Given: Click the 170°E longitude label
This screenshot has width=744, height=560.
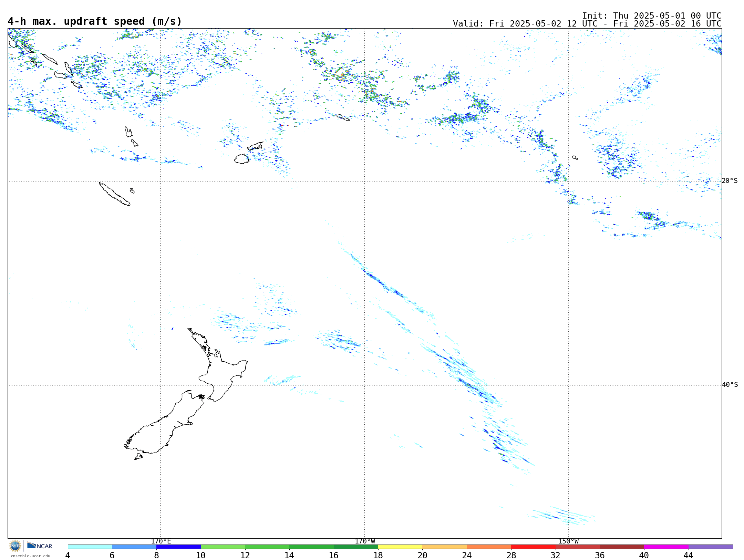Looking at the screenshot, I should [161, 541].
